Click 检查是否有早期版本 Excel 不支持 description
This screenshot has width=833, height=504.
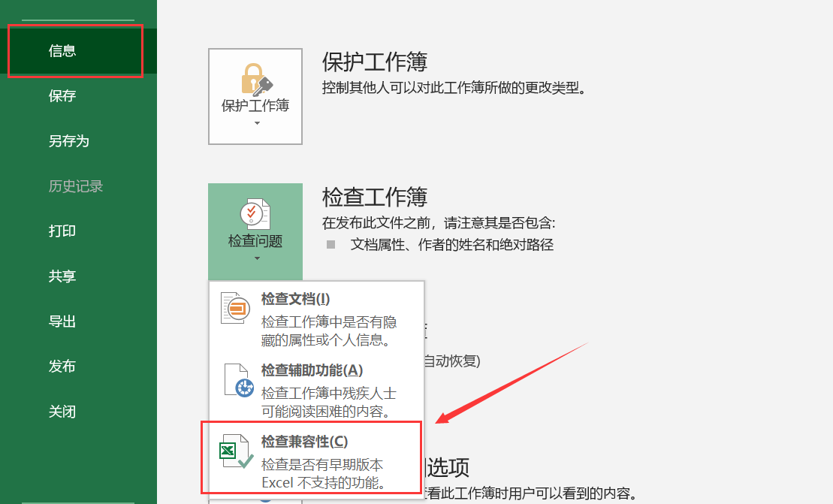(x=323, y=474)
